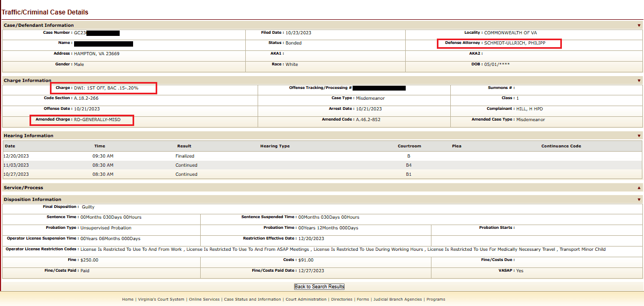Viewport: 644px width, 306px height.
Task: Click the highlighted Amended Charge value
Action: pos(97,120)
